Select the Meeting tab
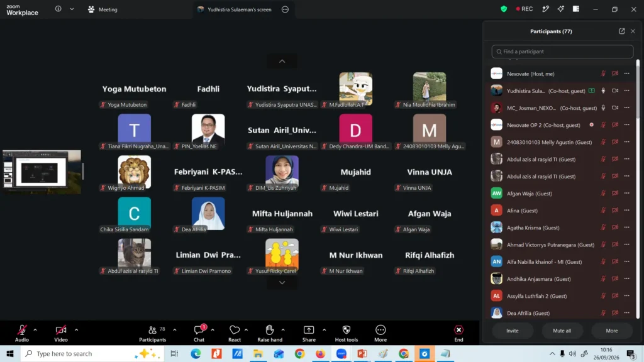The width and height of the screenshot is (644, 362). pyautogui.click(x=103, y=9)
